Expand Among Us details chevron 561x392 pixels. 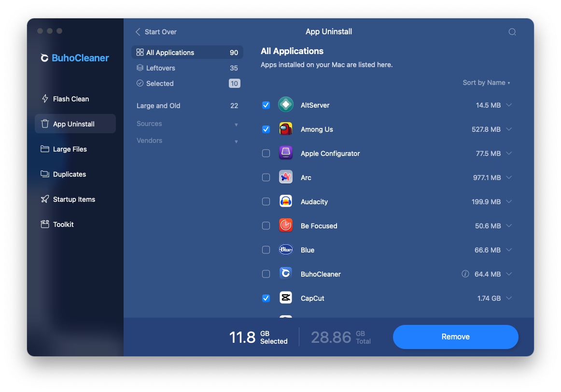[509, 129]
